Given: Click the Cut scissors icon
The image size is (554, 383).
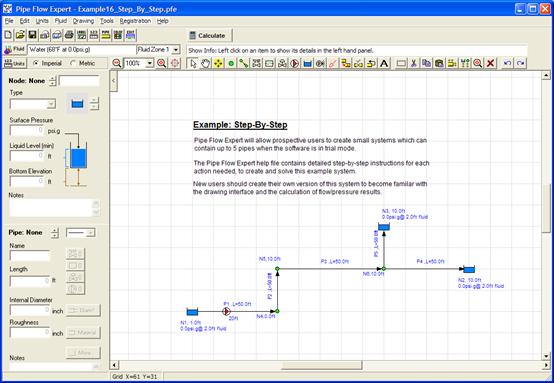Looking at the screenshot, I should [x=414, y=63].
